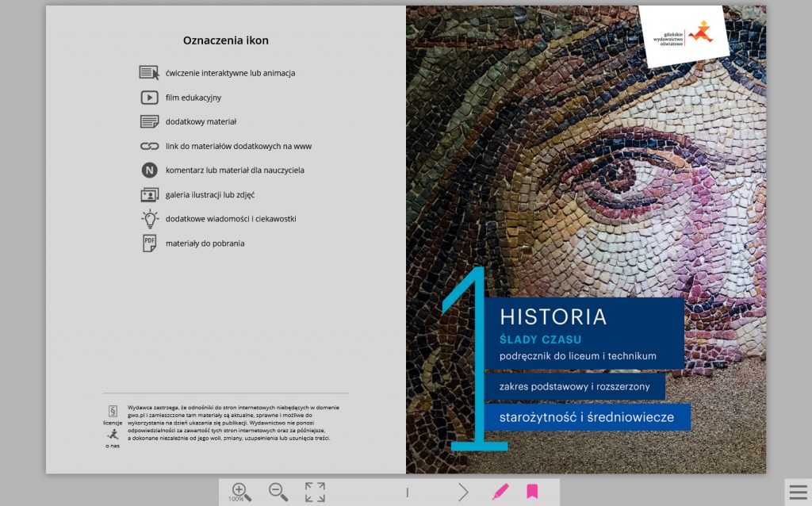Click 'dodatkowy materiał' text

coord(201,121)
